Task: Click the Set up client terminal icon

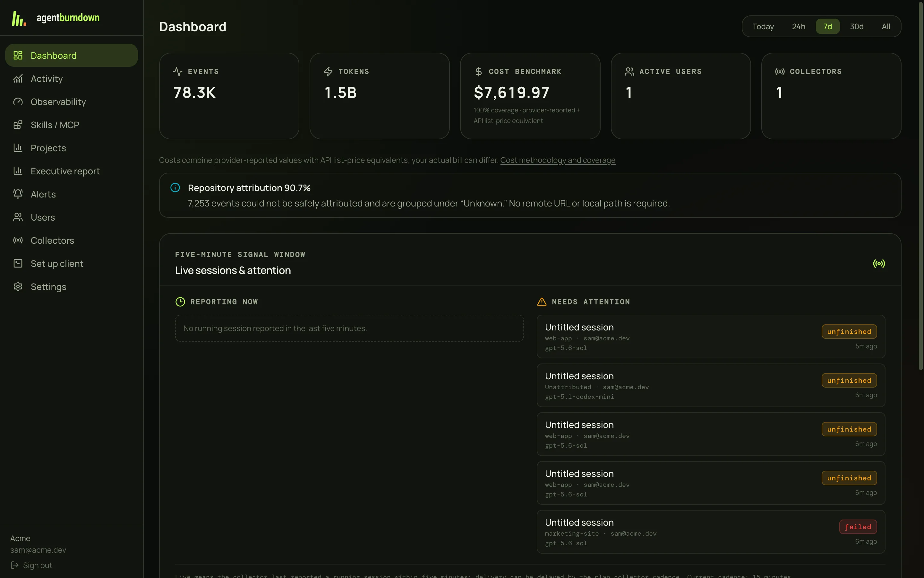Action: (x=18, y=263)
